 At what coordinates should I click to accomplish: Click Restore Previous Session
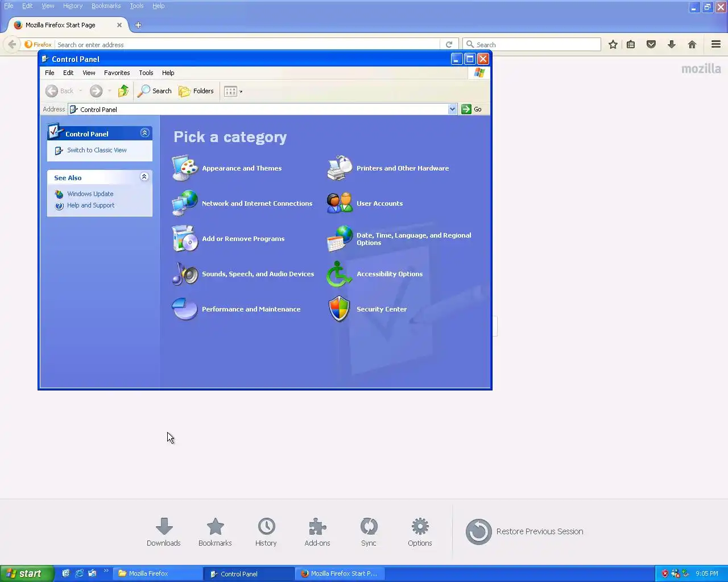click(524, 531)
